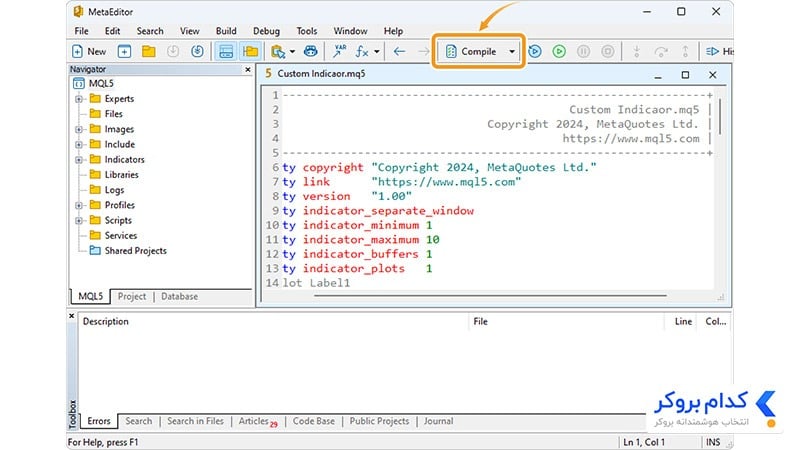Click the VAR insert variable icon

339,52
